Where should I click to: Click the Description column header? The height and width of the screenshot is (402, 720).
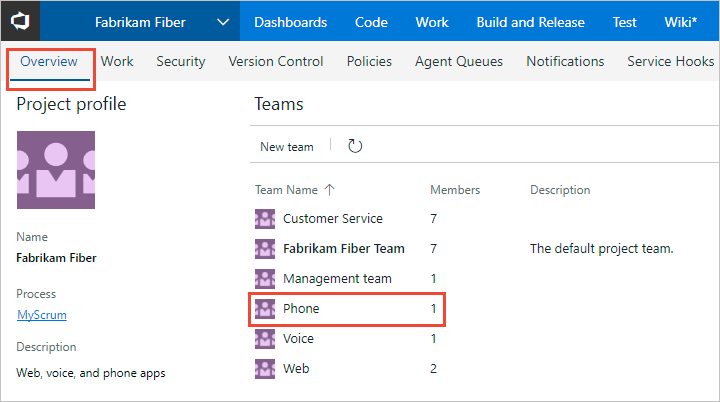click(x=560, y=190)
